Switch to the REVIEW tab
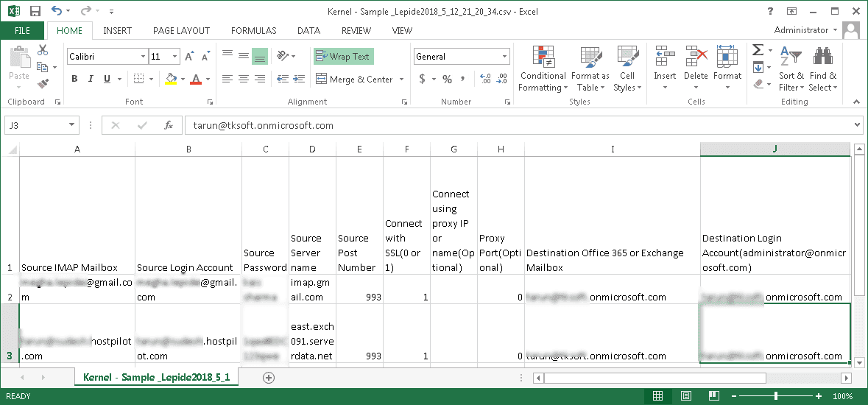Screen dimensions: 868x405 (x=356, y=30)
